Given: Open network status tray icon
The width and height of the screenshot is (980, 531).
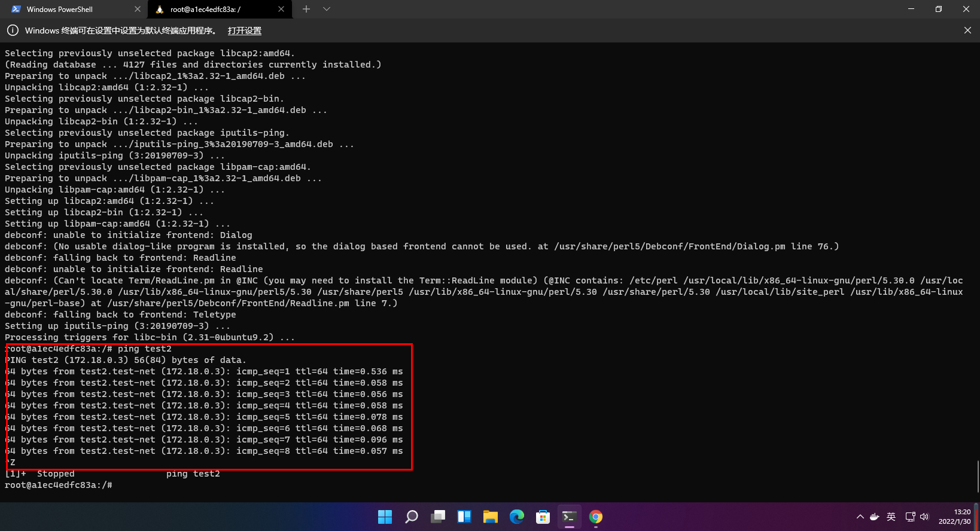Looking at the screenshot, I should point(910,517).
